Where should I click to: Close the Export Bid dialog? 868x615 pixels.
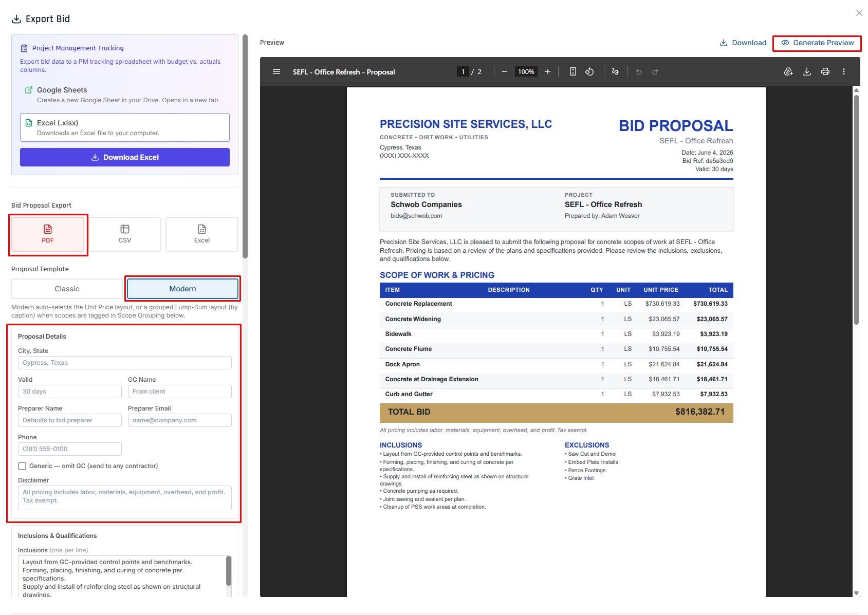(859, 13)
